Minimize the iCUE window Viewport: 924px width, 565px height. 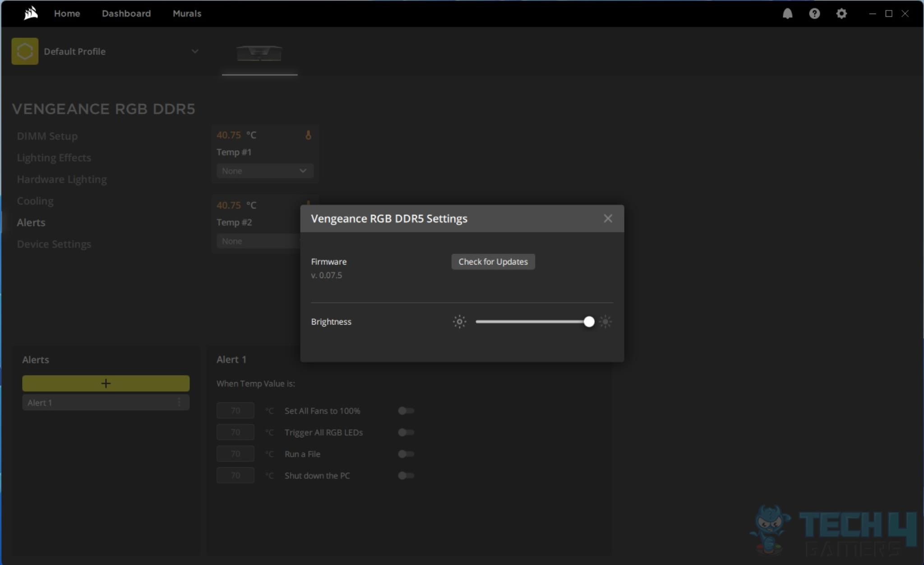pos(873,14)
